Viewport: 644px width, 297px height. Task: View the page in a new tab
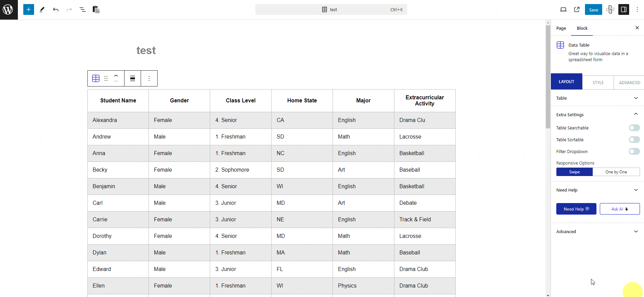coord(577,9)
